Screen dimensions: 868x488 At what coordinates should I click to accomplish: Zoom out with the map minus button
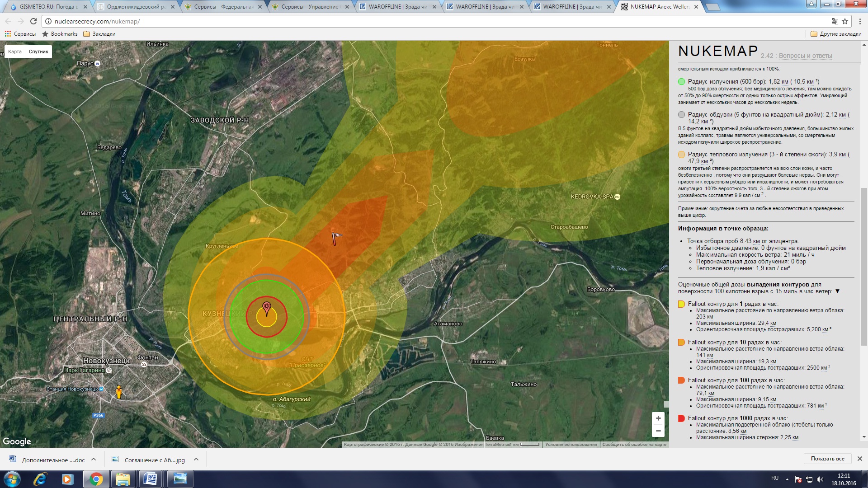point(658,431)
